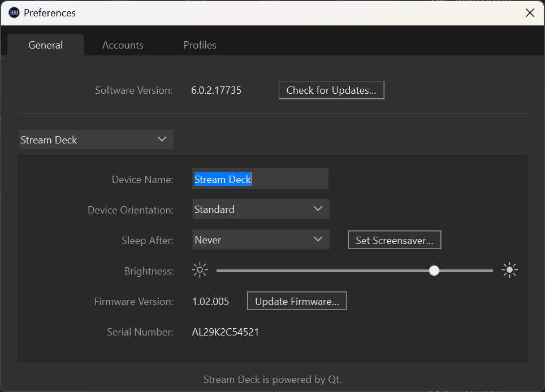Click the brightness slider handle
545x392 pixels.
434,271
